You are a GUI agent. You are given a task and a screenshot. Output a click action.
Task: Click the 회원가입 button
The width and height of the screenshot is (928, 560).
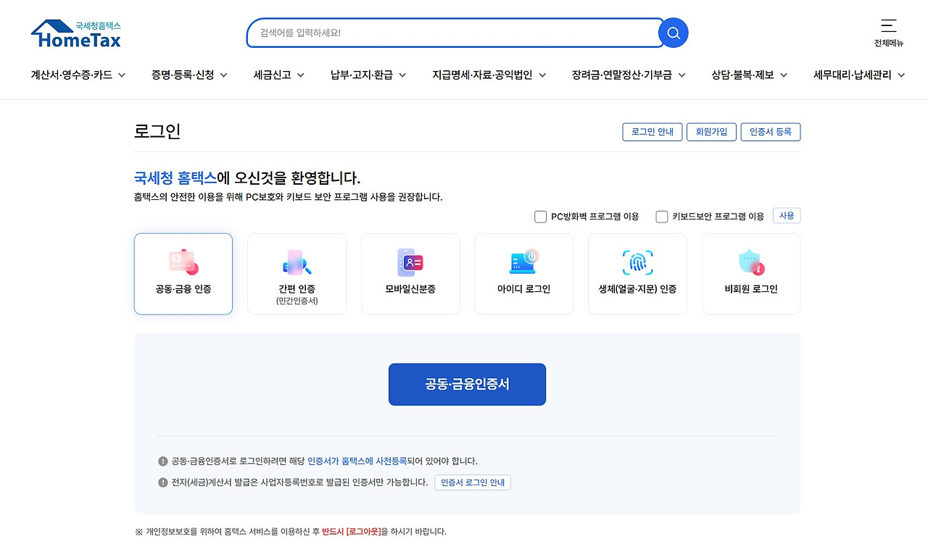[711, 132]
